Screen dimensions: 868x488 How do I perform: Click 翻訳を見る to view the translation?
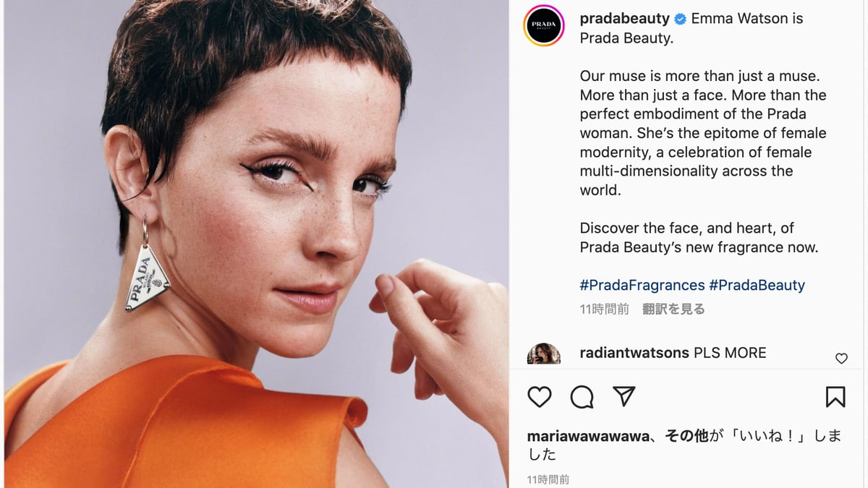click(673, 309)
